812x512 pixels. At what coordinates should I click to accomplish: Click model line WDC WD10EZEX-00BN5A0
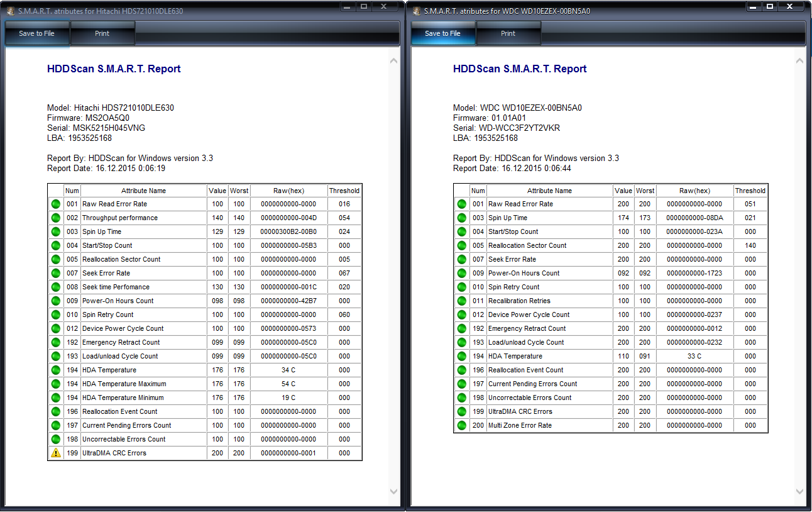[x=517, y=108]
